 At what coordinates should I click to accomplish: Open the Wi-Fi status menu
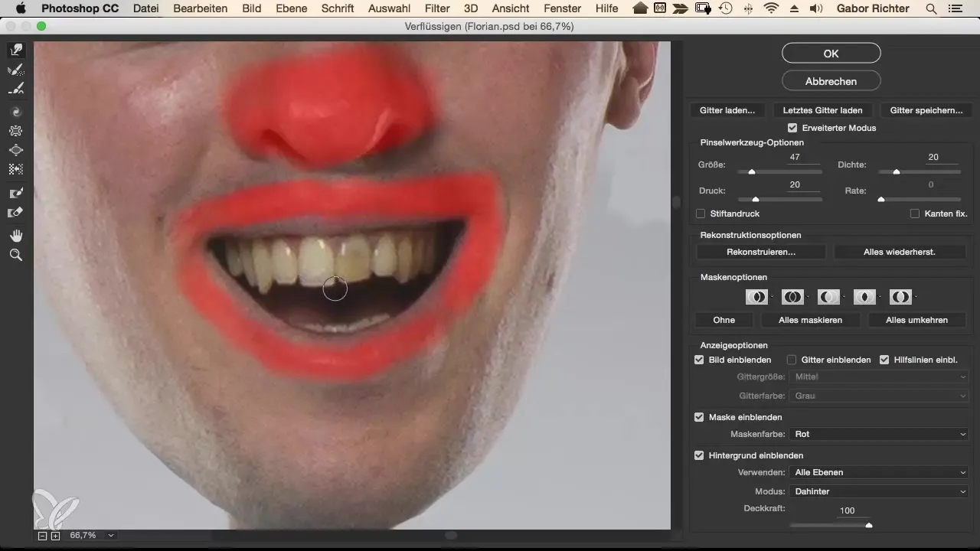click(x=770, y=8)
